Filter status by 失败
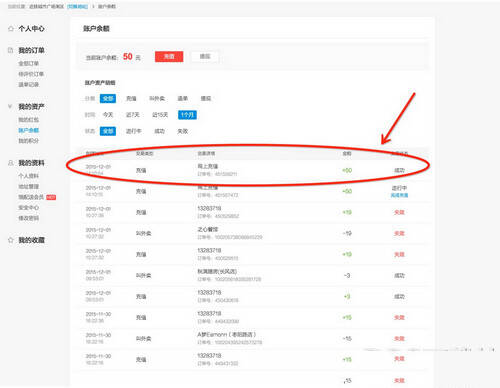The width and height of the screenshot is (500, 388). point(183,131)
